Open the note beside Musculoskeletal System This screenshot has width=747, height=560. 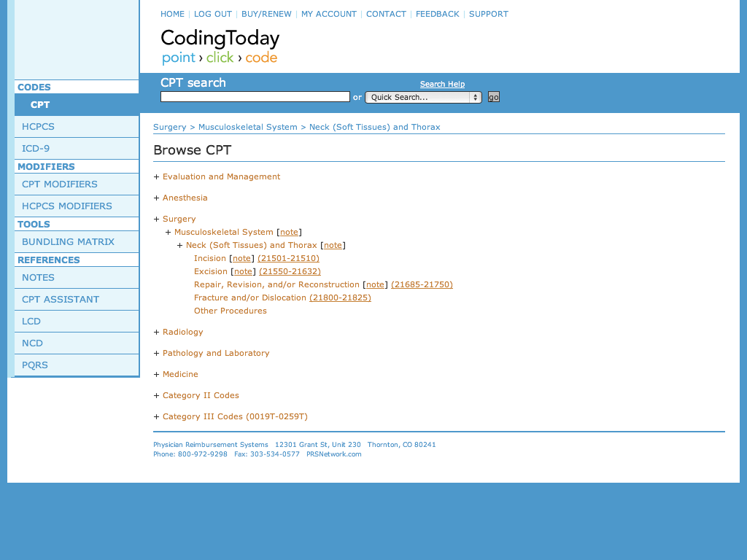[x=289, y=233]
